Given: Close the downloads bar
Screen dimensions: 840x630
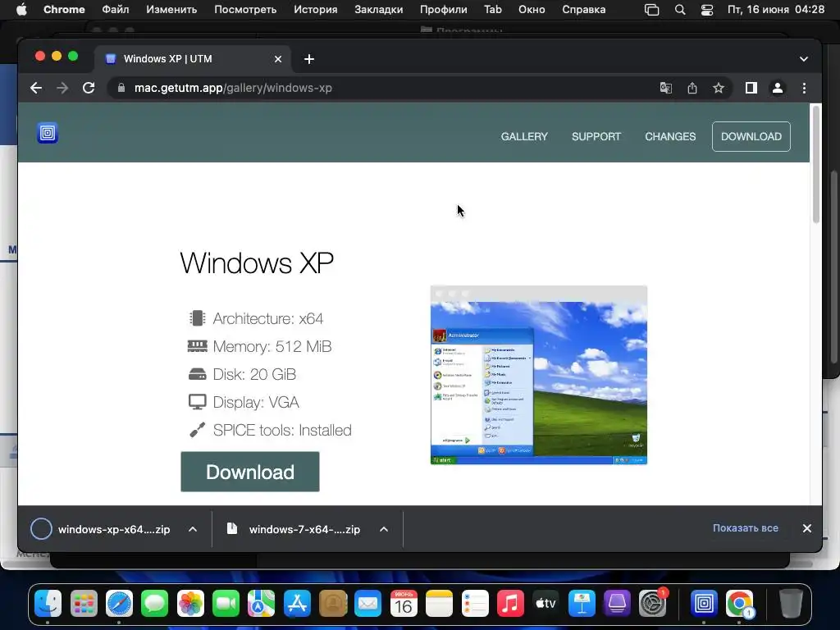Looking at the screenshot, I should pos(807,528).
